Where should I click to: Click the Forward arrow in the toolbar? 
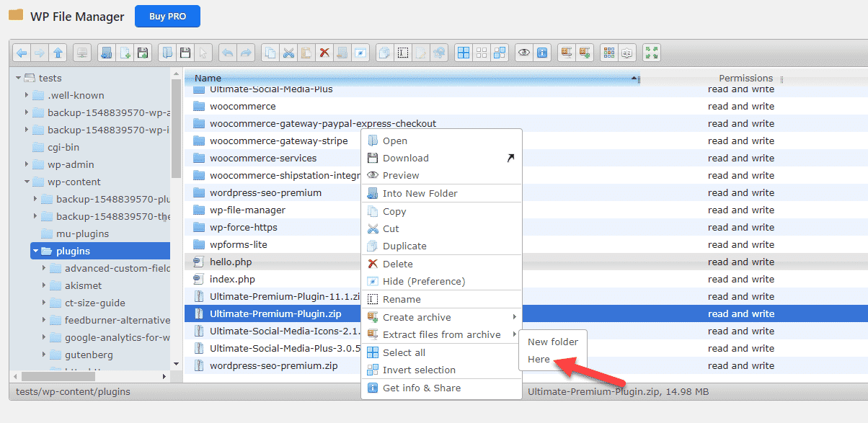pyautogui.click(x=40, y=53)
